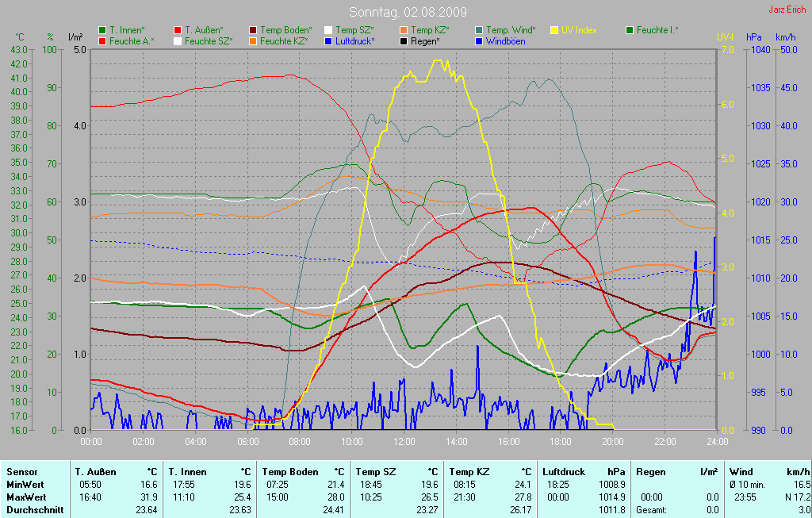Click the l/m² rain axis unit label

75,36
